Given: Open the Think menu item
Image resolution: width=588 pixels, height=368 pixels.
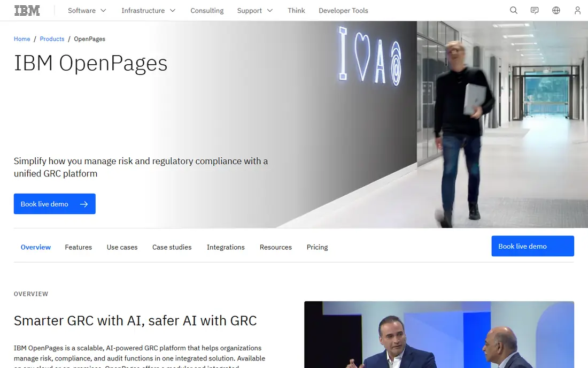Looking at the screenshot, I should pos(296,11).
